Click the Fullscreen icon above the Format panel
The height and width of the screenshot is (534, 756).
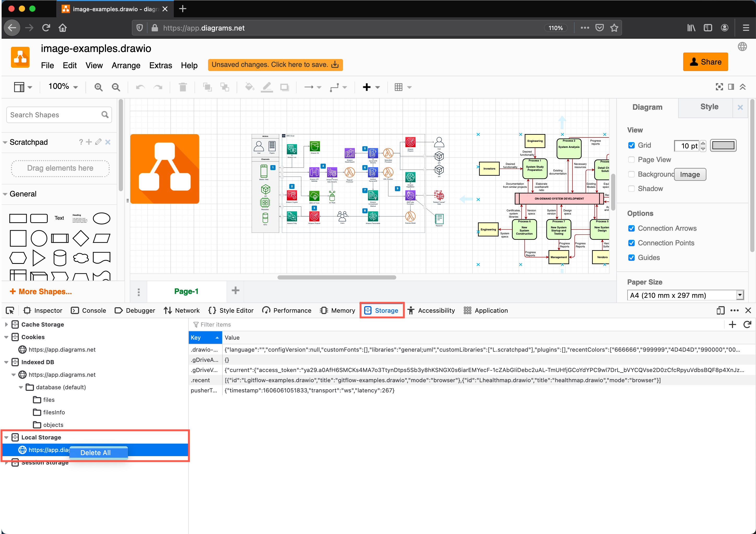click(x=719, y=87)
